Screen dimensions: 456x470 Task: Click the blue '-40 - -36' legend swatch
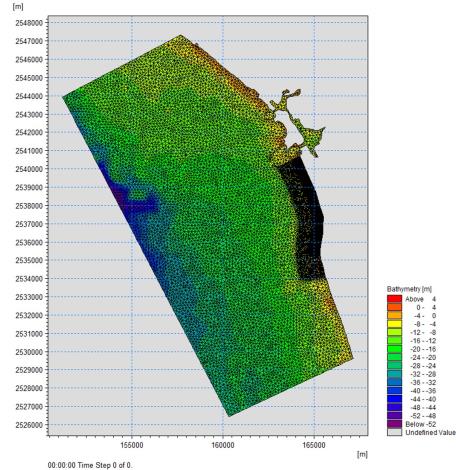pos(394,390)
